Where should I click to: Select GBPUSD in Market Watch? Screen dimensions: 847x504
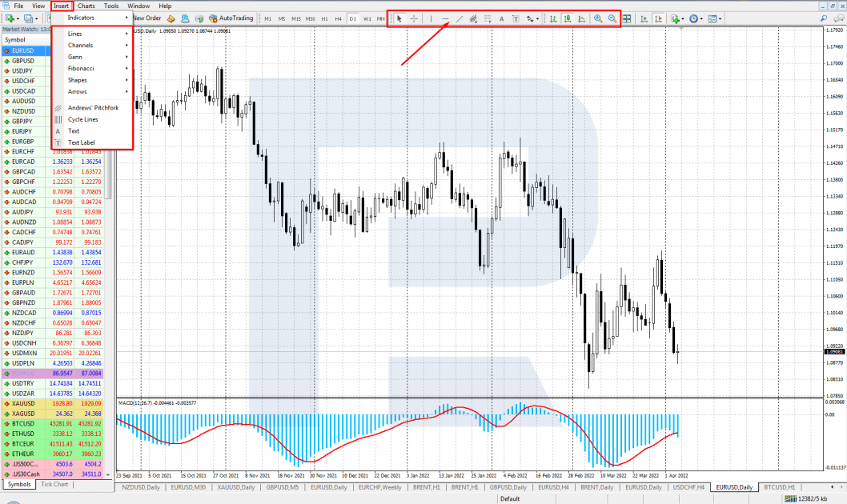coord(26,61)
